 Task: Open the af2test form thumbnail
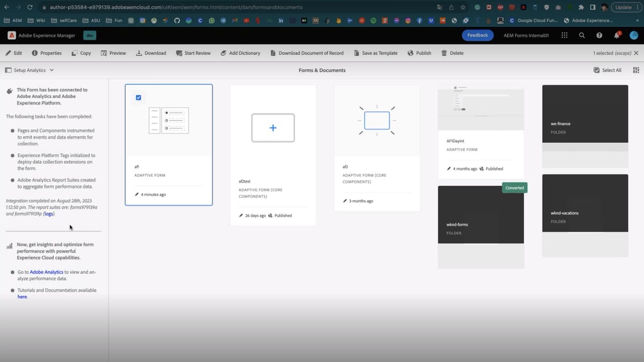[x=273, y=128]
